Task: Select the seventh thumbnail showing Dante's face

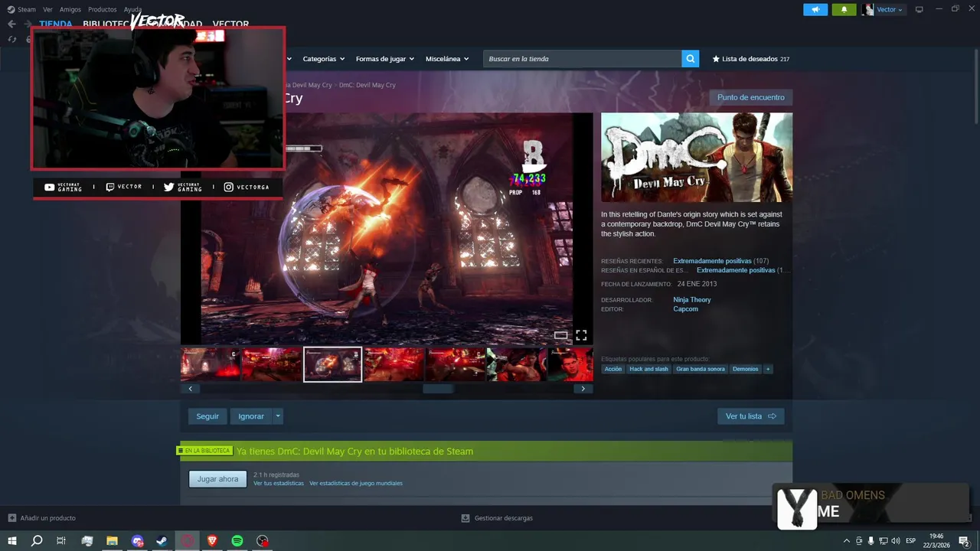Action: tap(570, 364)
